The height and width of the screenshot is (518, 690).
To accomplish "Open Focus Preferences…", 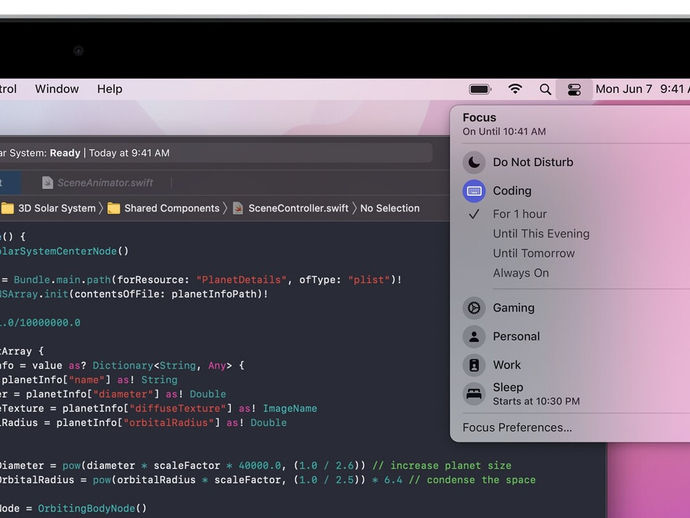I will click(517, 427).
